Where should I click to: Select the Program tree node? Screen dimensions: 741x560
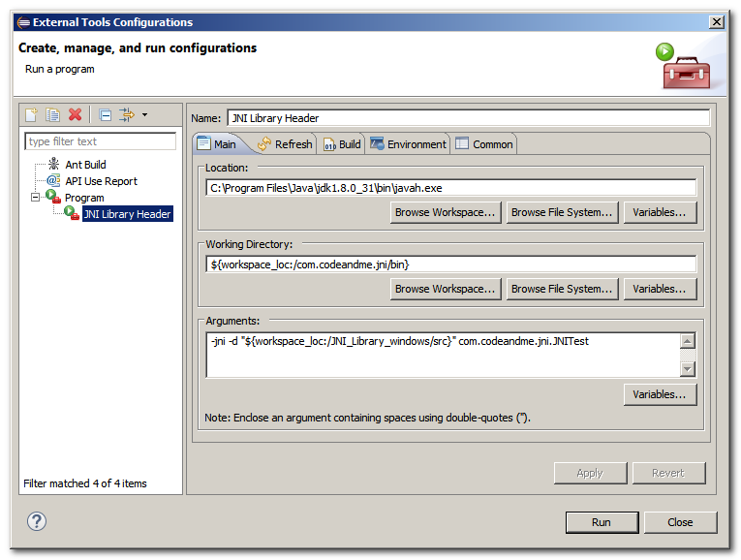[x=84, y=198]
